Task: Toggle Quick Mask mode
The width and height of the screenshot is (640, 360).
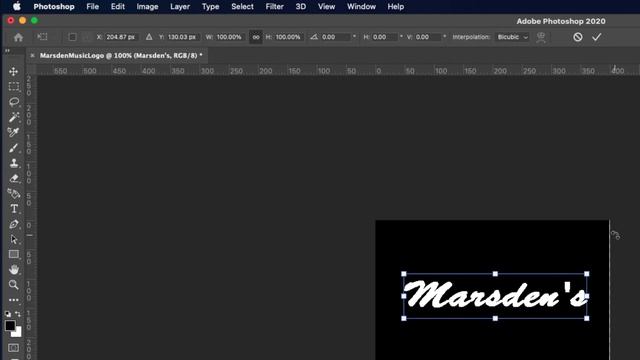Action: 13,348
